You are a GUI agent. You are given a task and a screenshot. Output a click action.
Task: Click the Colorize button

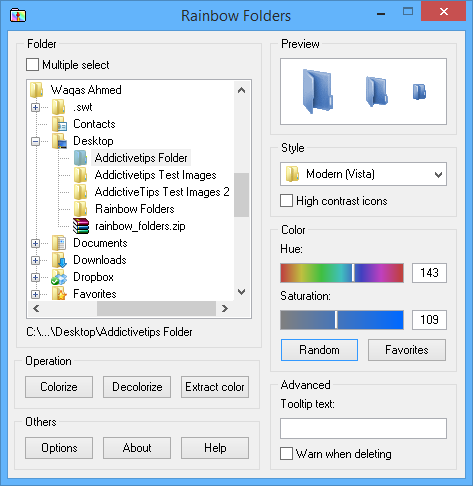point(59,387)
